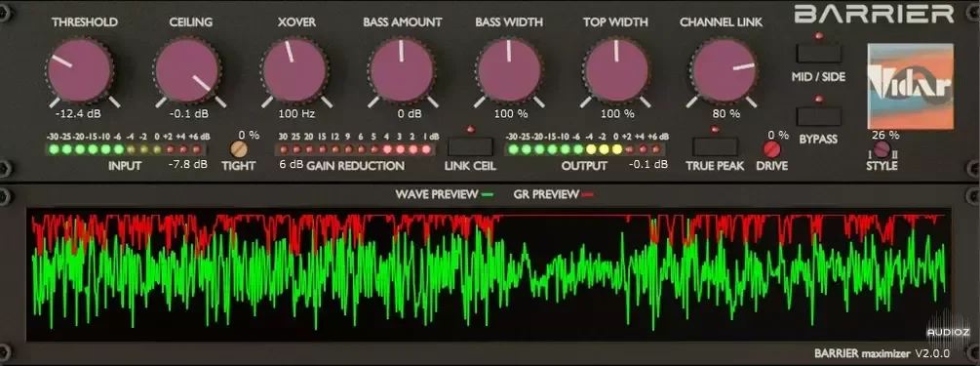The width and height of the screenshot is (980, 366).
Task: Click the THRESHOLD knob
Action: coord(79,70)
